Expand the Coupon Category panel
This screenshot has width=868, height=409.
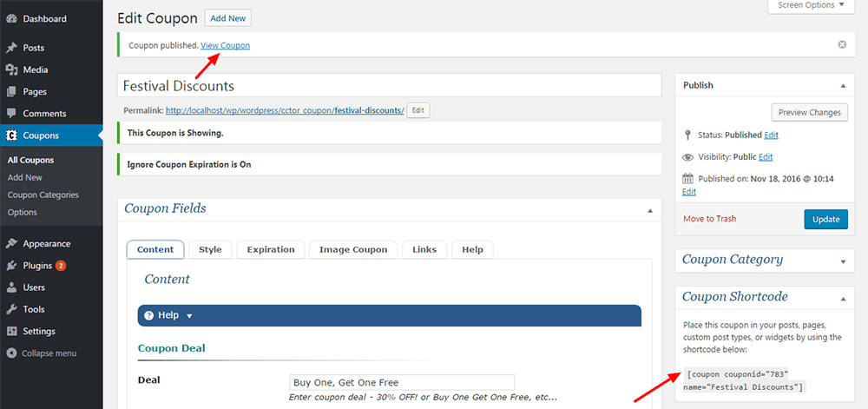pyautogui.click(x=841, y=260)
